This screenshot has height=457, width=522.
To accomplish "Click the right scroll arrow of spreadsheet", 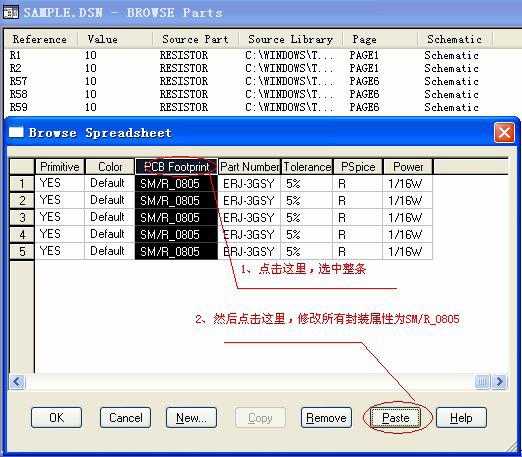I will click(499, 381).
